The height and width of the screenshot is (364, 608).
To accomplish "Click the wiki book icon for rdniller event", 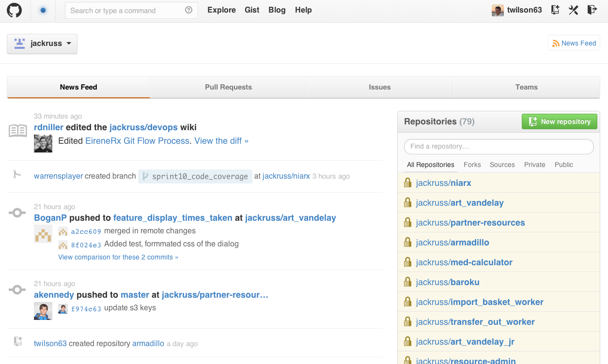I will click(18, 131).
